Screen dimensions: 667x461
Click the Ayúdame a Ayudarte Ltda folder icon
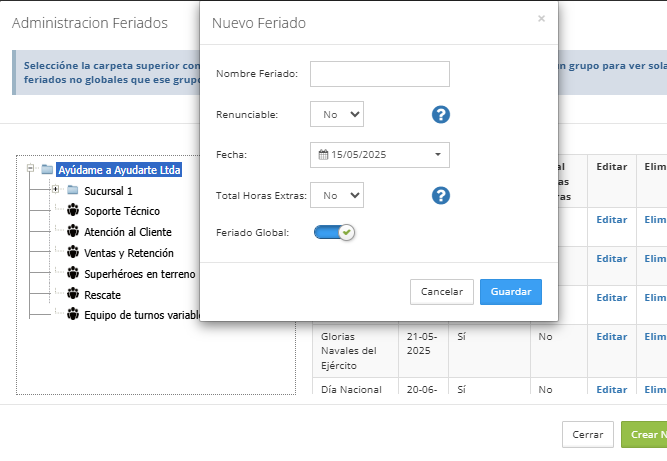(x=47, y=169)
